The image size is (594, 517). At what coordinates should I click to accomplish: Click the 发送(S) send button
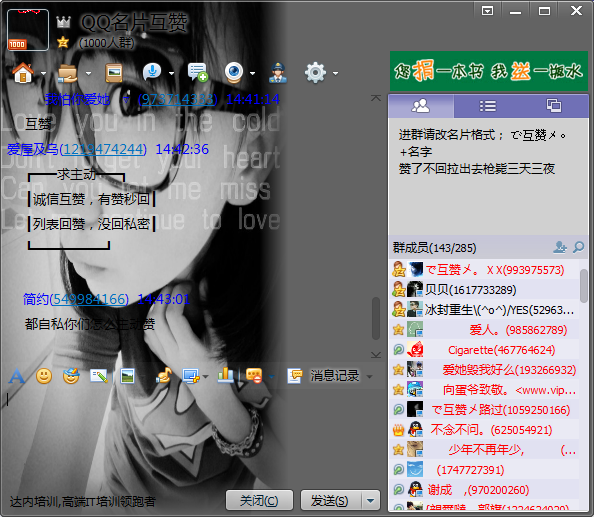point(330,501)
